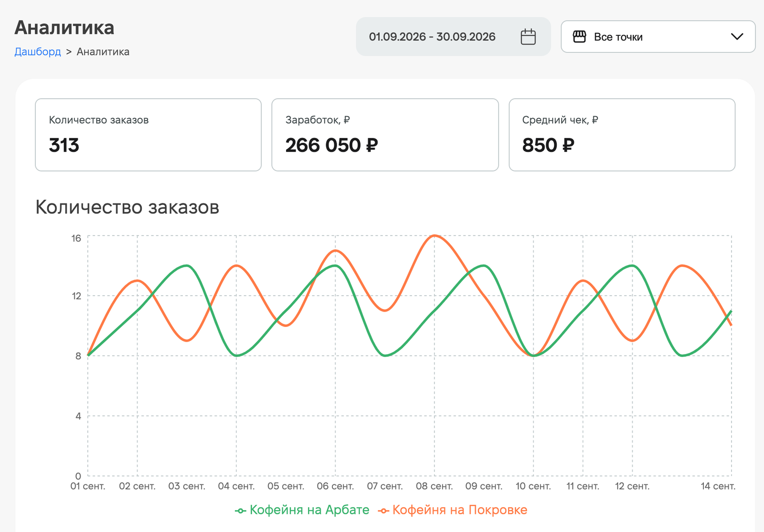The height and width of the screenshot is (532, 764).
Task: Click the Количество заказов card showing 313
Action: click(x=148, y=135)
